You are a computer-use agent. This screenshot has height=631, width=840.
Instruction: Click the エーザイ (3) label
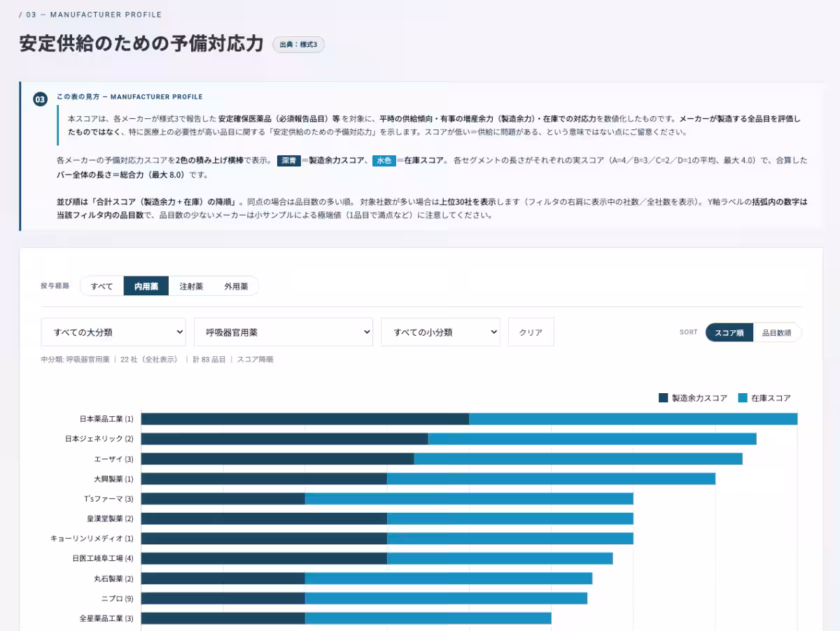113,459
